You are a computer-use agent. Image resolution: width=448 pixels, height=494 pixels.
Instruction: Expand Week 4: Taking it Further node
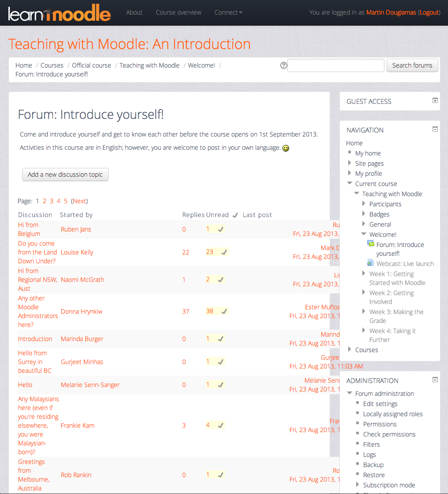point(364,330)
